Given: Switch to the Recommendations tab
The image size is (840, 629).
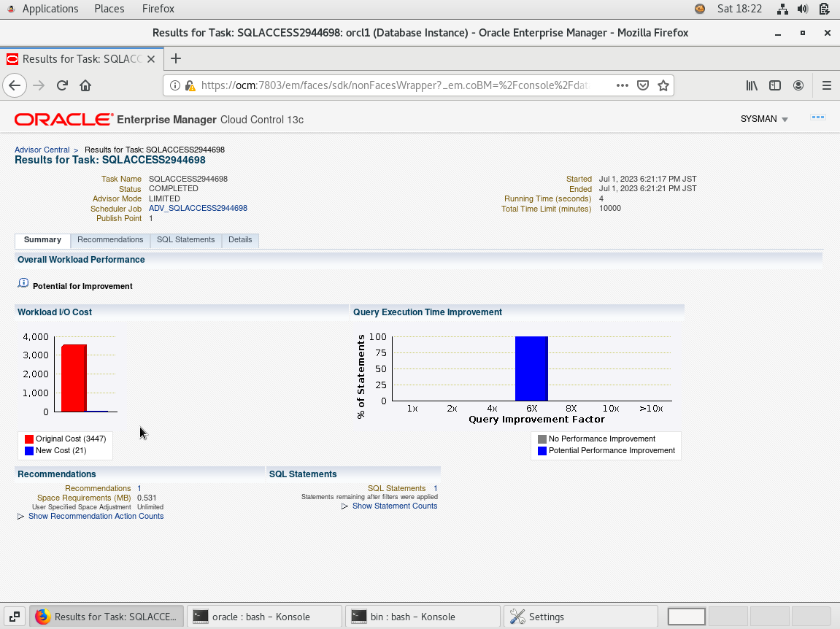Looking at the screenshot, I should [x=110, y=240].
